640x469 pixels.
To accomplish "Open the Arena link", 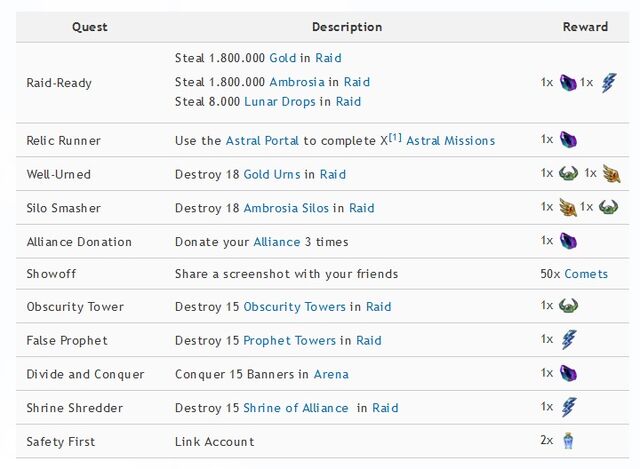I will [x=331, y=374].
